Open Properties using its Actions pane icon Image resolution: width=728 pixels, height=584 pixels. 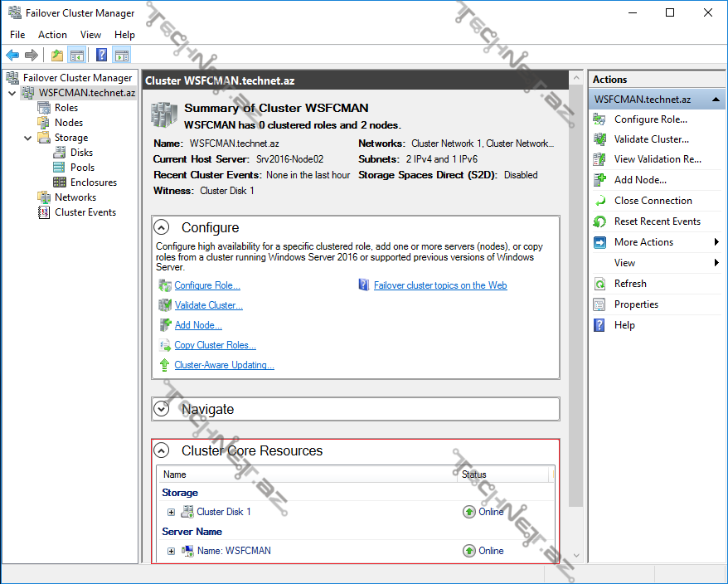(599, 304)
